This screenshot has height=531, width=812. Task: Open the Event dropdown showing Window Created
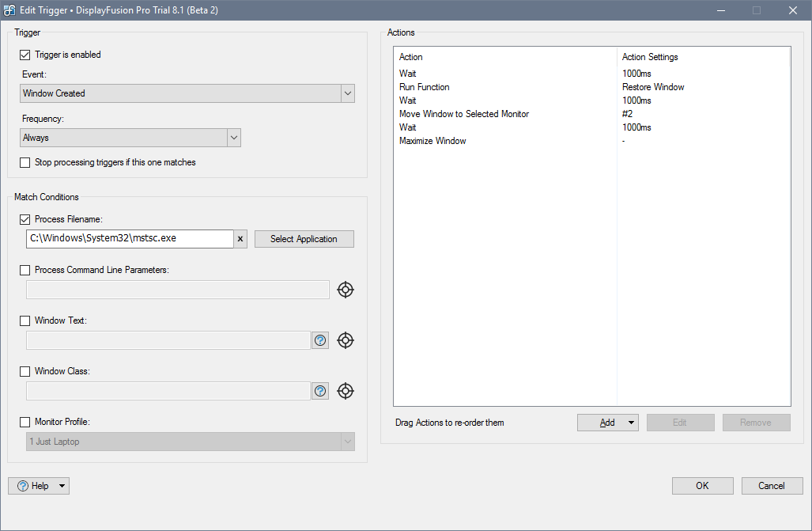click(187, 93)
